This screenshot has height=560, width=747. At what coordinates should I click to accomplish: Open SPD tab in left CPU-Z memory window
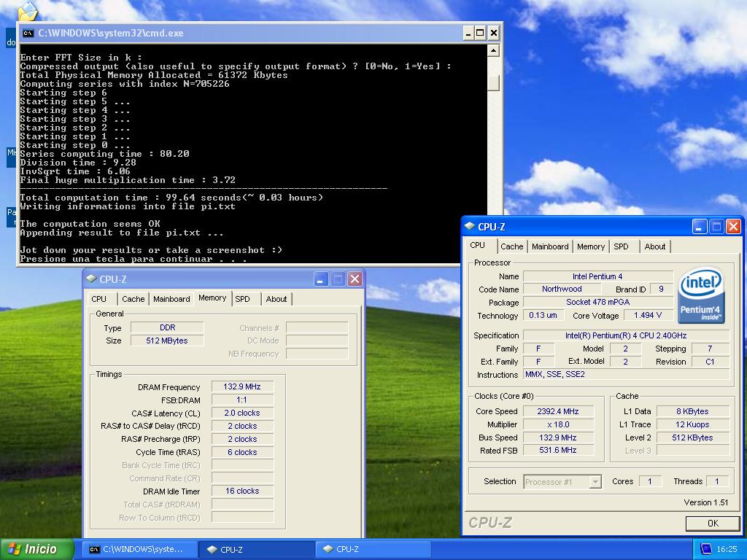pyautogui.click(x=242, y=298)
